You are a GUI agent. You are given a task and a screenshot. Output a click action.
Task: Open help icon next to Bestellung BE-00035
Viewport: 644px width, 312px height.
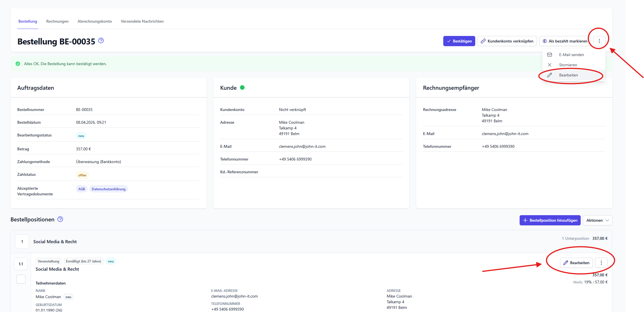point(101,40)
